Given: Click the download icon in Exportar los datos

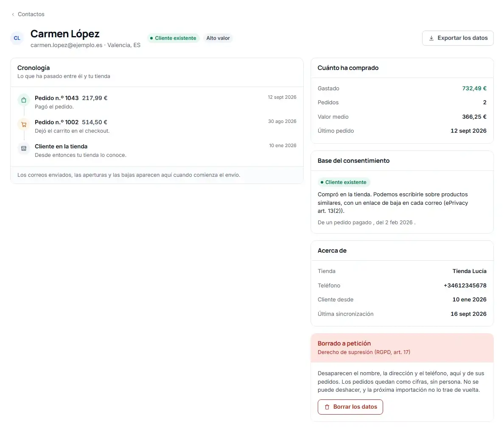Looking at the screenshot, I should coord(431,38).
